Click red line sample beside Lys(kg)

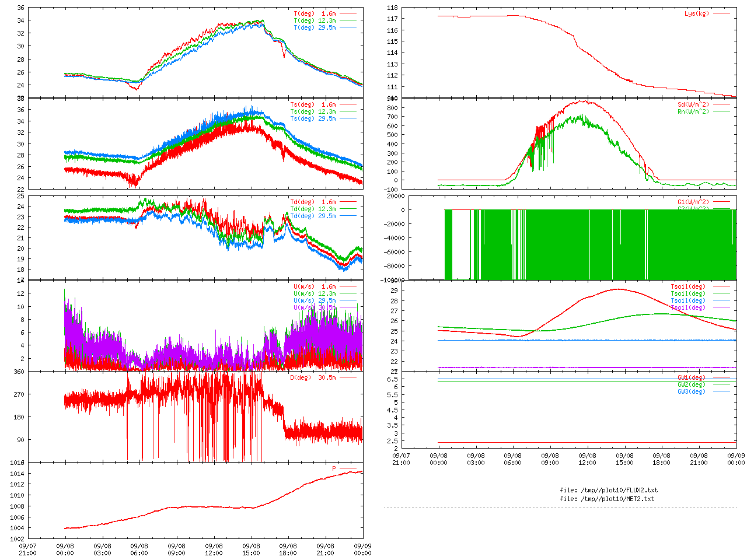(721, 13)
